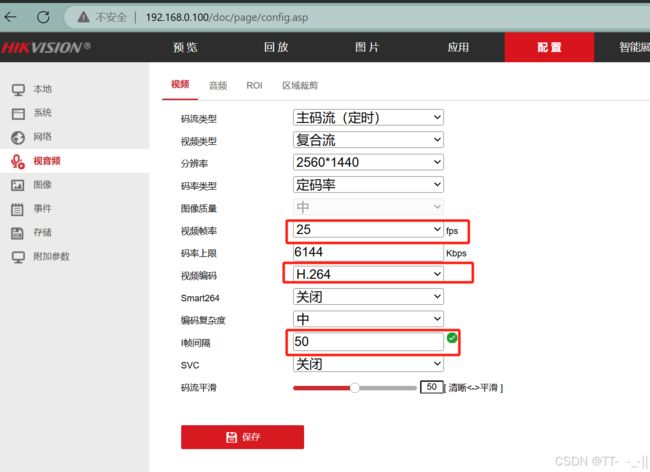Go back with the browser back arrow
This screenshot has height=472, width=650.
point(10,17)
